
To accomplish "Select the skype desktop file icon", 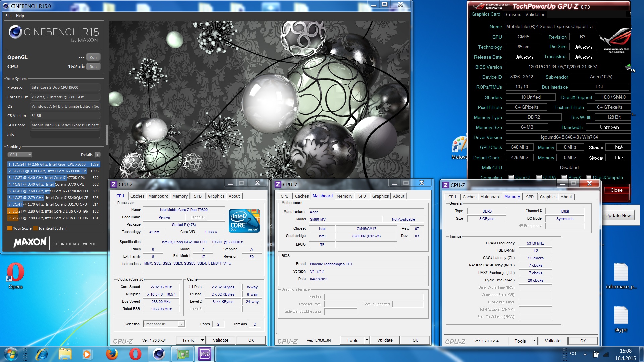I will pyautogui.click(x=621, y=319).
